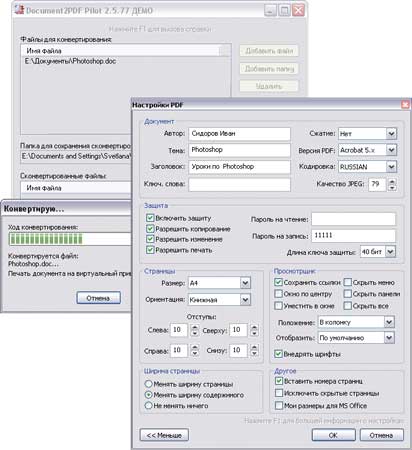
Task: Click the OK button
Action: (x=333, y=435)
